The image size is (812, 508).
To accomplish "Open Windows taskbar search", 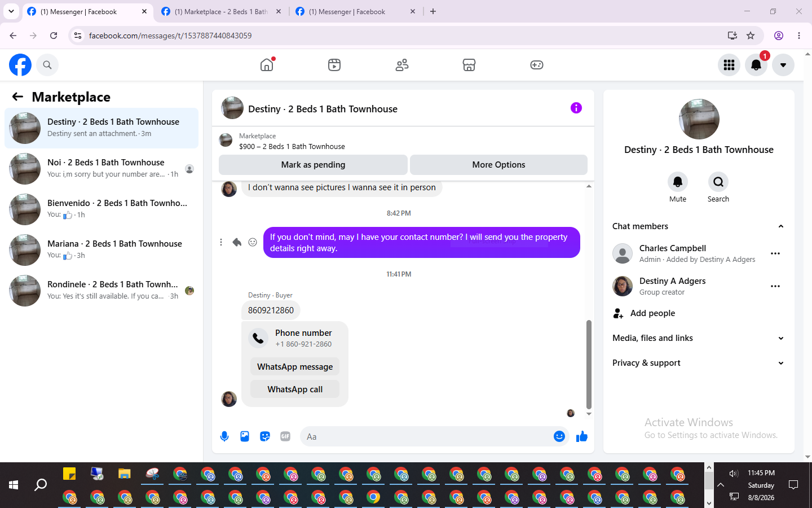I will click(41, 485).
